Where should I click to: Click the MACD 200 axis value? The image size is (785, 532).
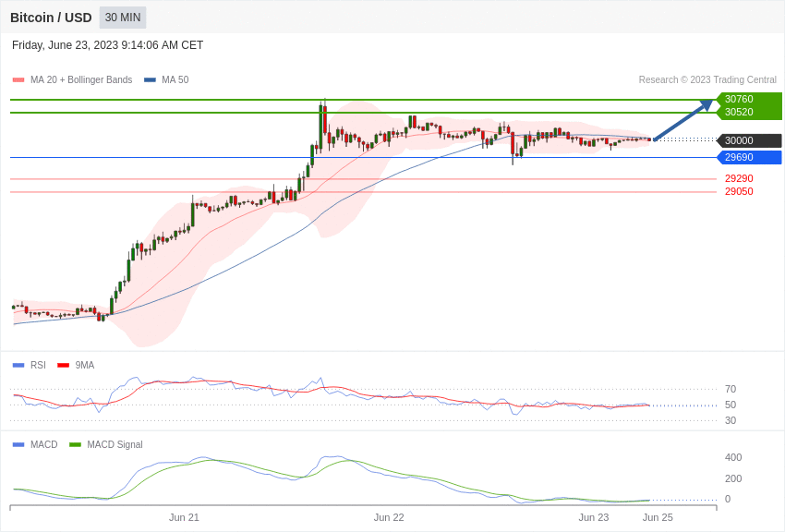(733, 478)
